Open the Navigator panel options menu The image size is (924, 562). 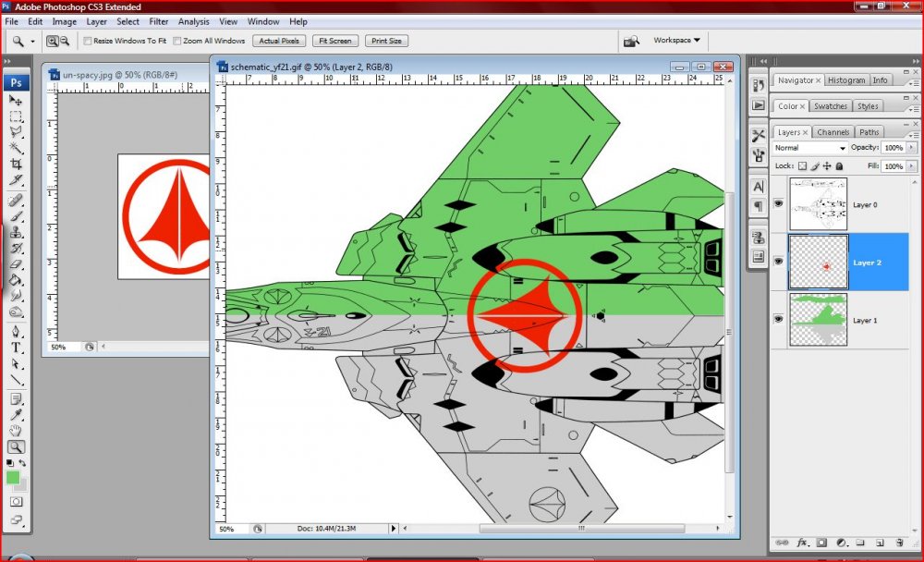click(x=912, y=83)
